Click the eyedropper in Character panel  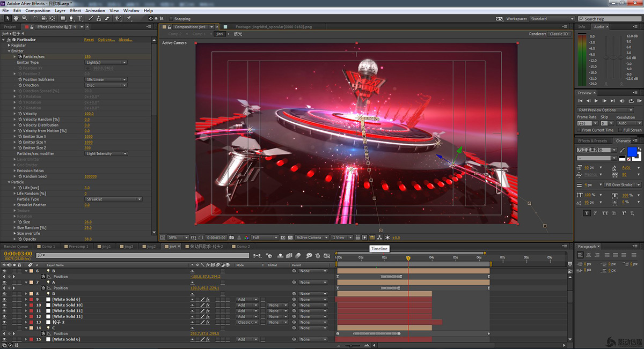click(623, 150)
